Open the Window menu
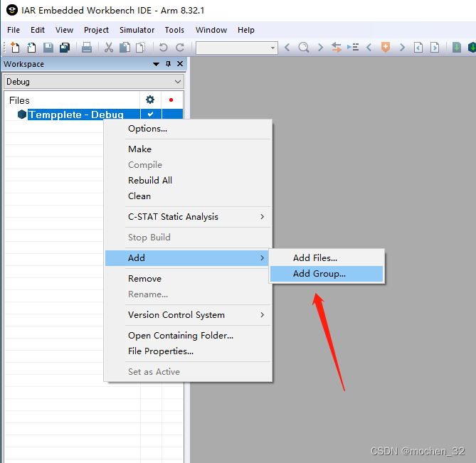The height and width of the screenshot is (463, 476). click(x=211, y=30)
